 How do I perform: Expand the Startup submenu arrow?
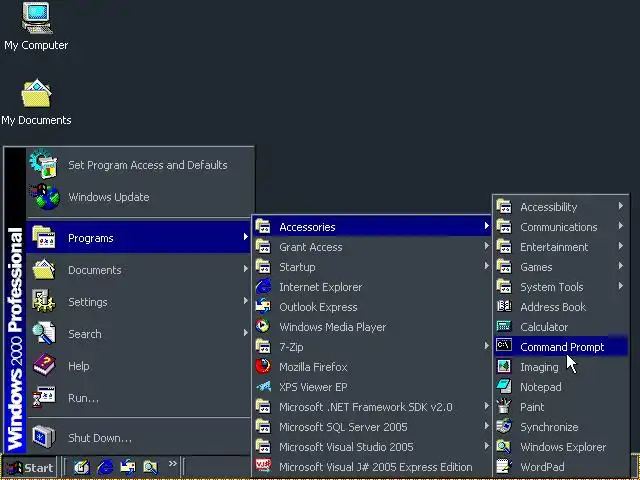coord(486,266)
